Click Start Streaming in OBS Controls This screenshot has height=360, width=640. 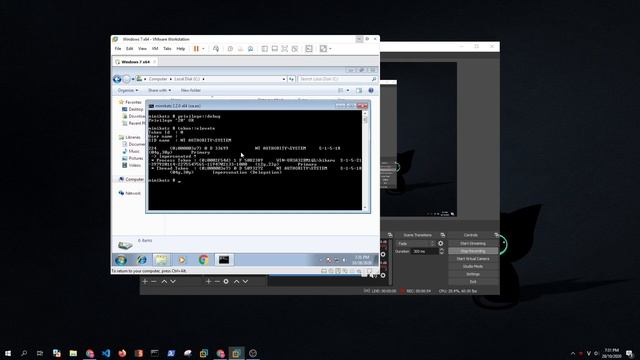pos(473,244)
